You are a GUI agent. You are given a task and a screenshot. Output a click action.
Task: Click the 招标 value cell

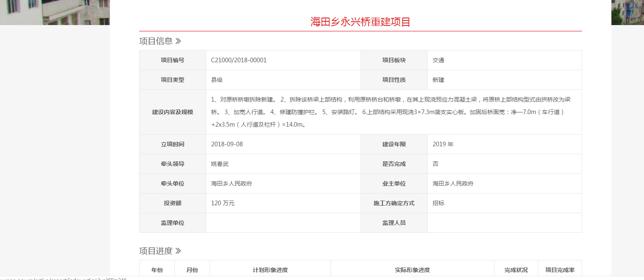tap(504, 203)
